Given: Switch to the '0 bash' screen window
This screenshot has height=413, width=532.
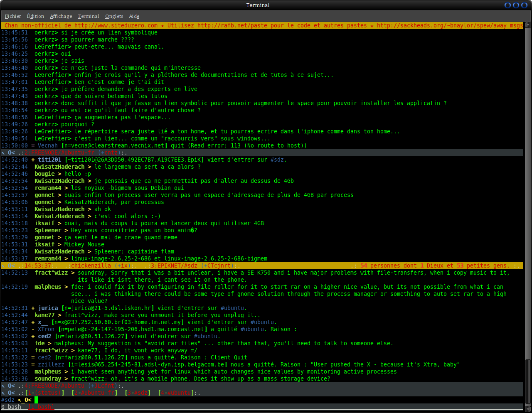Looking at the screenshot, I should pyautogui.click(x=11, y=407).
